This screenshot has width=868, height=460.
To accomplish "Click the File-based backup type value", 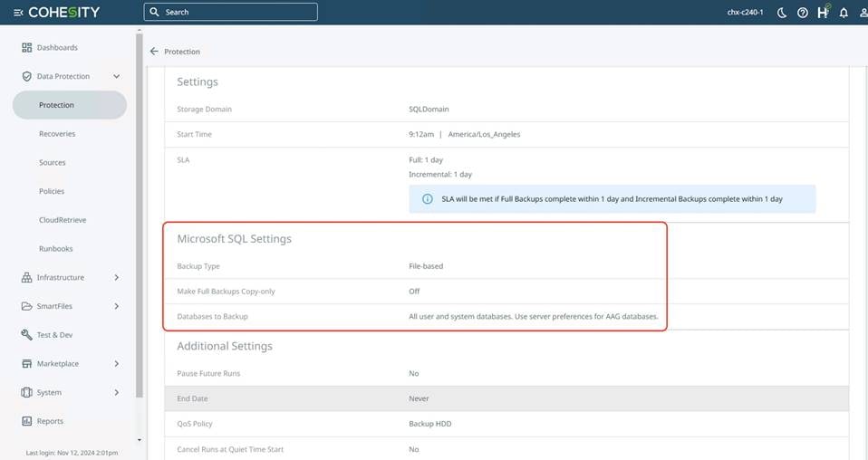I will [x=426, y=266].
